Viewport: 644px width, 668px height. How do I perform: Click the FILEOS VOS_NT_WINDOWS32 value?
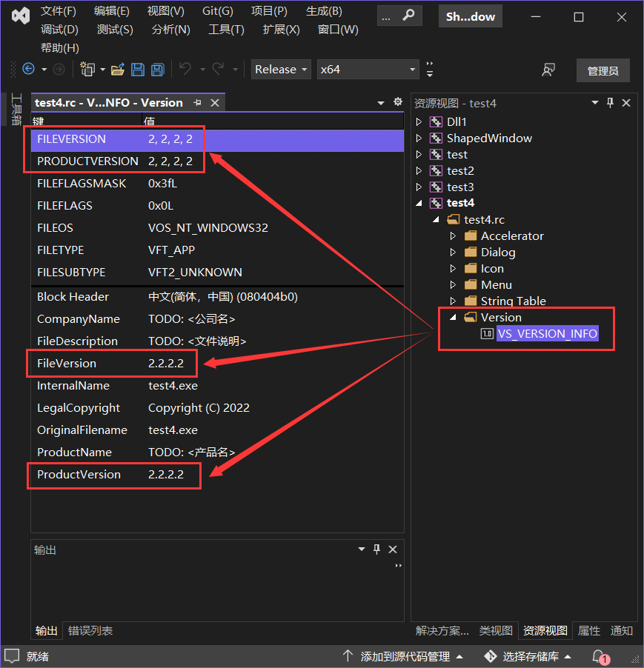[208, 228]
